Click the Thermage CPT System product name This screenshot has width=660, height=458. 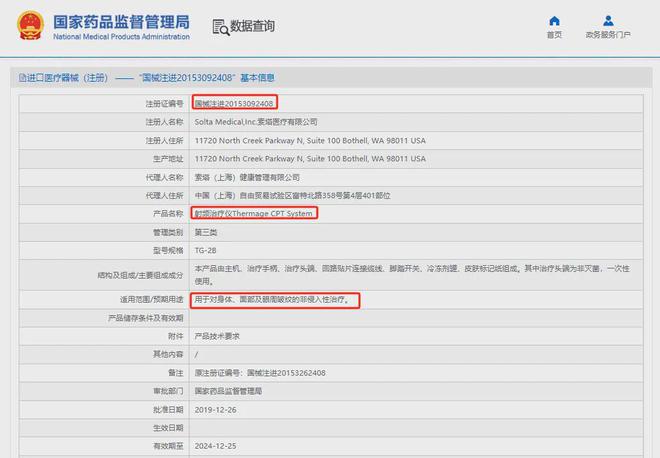click(254, 214)
